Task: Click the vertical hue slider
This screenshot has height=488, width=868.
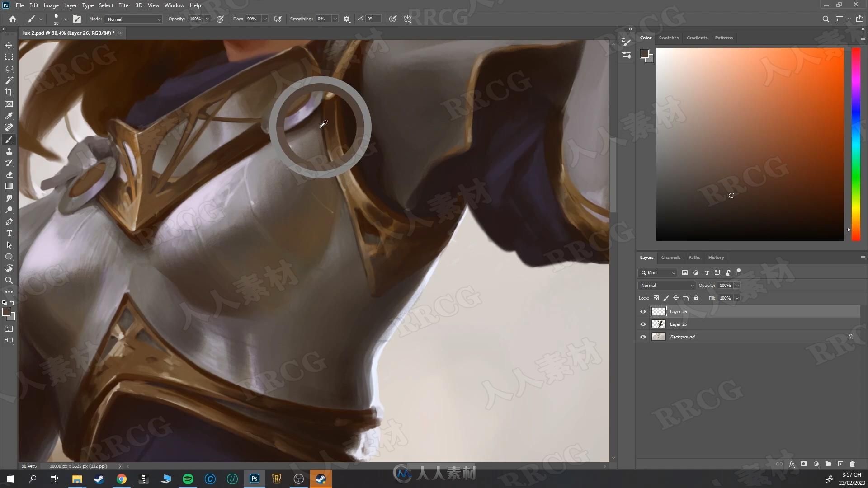Action: pyautogui.click(x=856, y=144)
